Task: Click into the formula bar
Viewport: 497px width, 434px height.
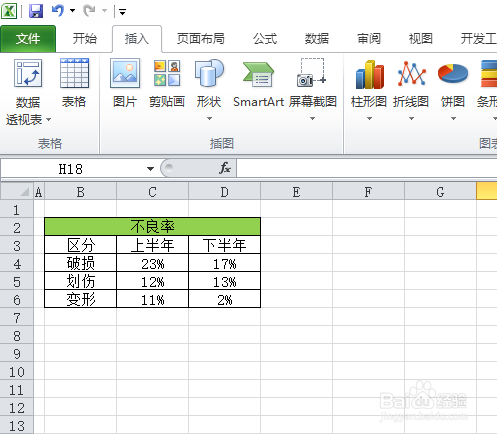Action: click(367, 169)
